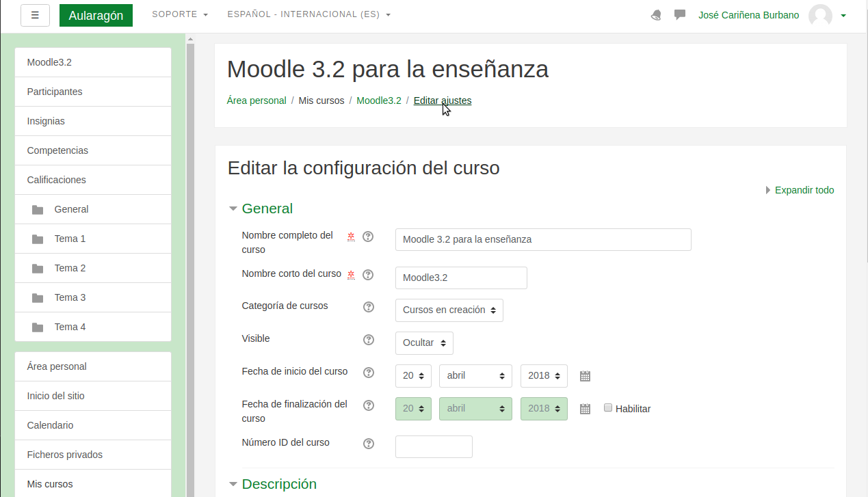Open Mis cursos in the sidebar
The width and height of the screenshot is (868, 497).
[x=93, y=484]
